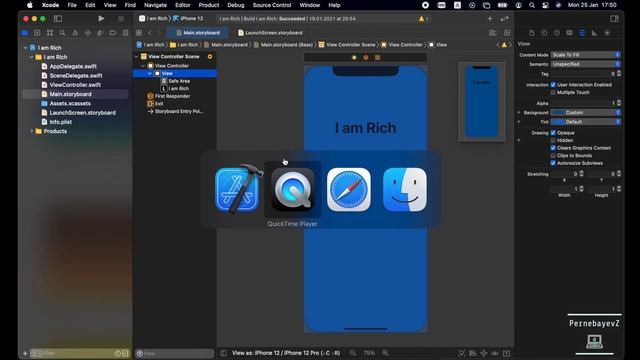Open the Debug menu
The image size is (640, 360).
(236, 5)
